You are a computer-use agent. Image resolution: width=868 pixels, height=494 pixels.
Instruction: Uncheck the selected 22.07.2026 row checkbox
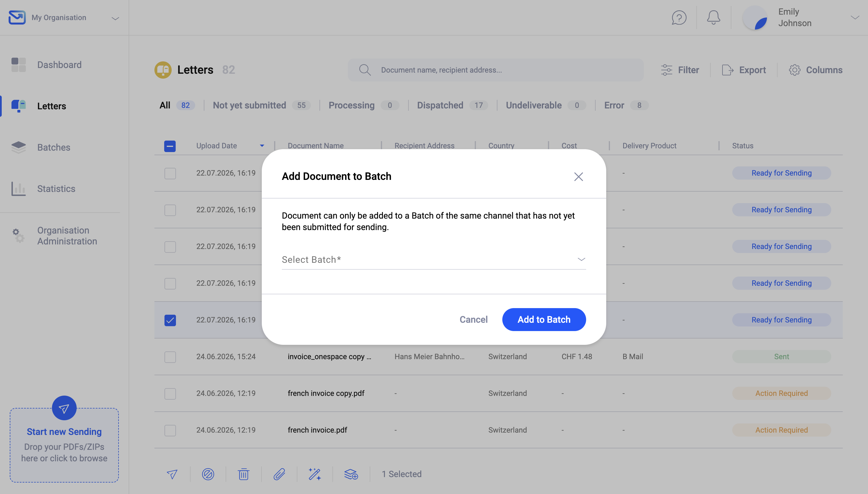(170, 320)
